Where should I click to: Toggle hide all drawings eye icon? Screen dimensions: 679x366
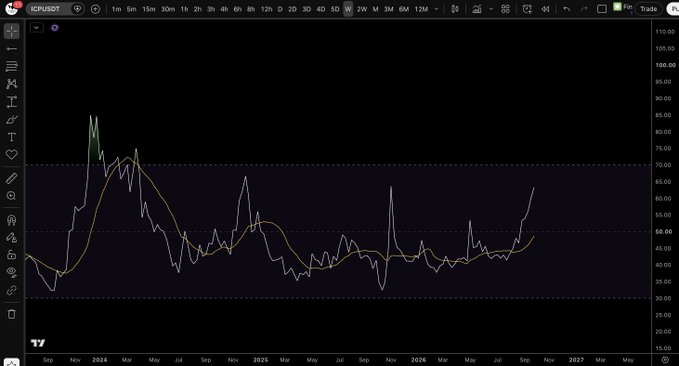click(x=12, y=272)
